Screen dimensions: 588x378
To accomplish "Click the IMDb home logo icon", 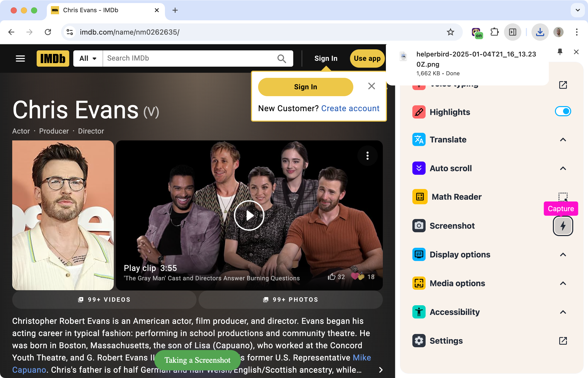I will 52,58.
